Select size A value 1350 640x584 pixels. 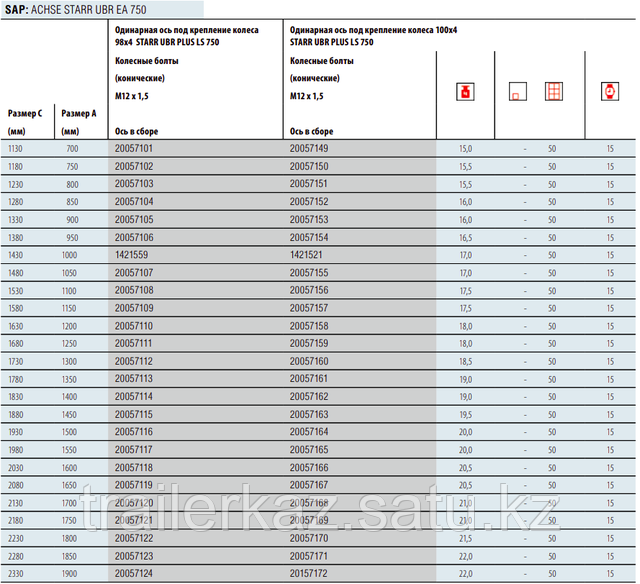(69, 380)
